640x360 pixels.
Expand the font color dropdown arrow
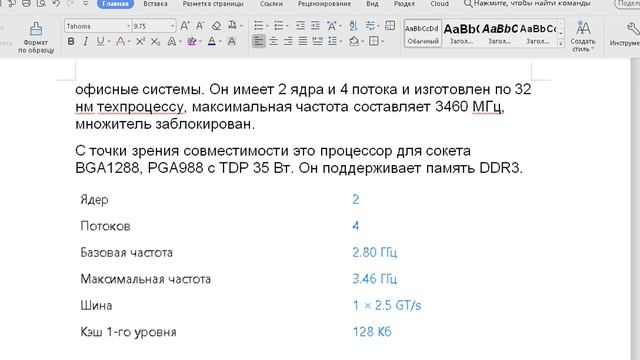pos(220,42)
